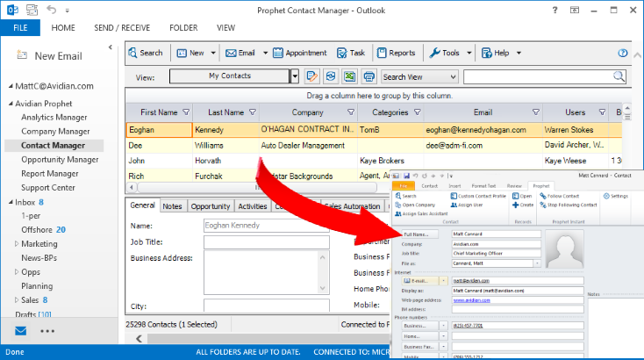Click the New Email button
Screen dimensions: 644x360
click(x=49, y=56)
